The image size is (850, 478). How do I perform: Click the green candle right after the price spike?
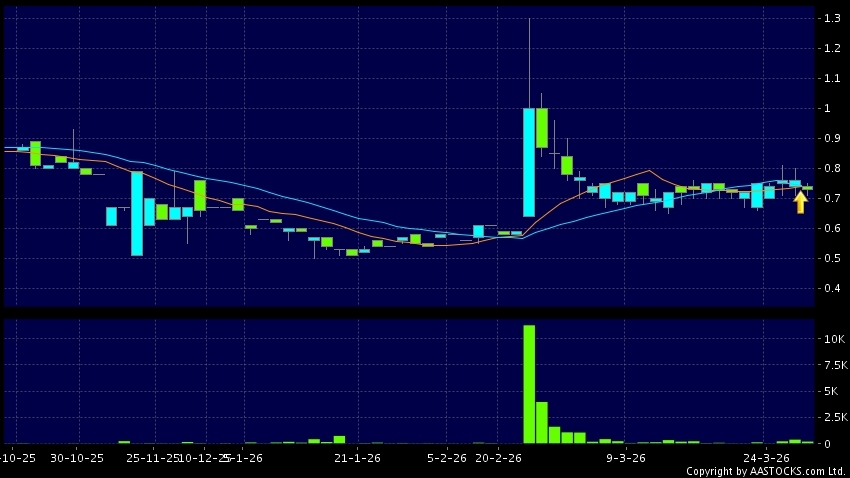pyautogui.click(x=542, y=128)
